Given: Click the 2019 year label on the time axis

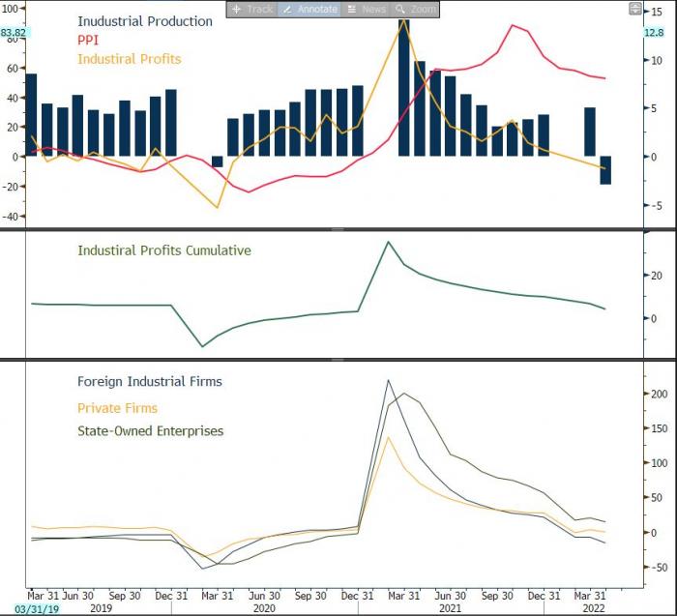Looking at the screenshot, I should [x=101, y=608].
